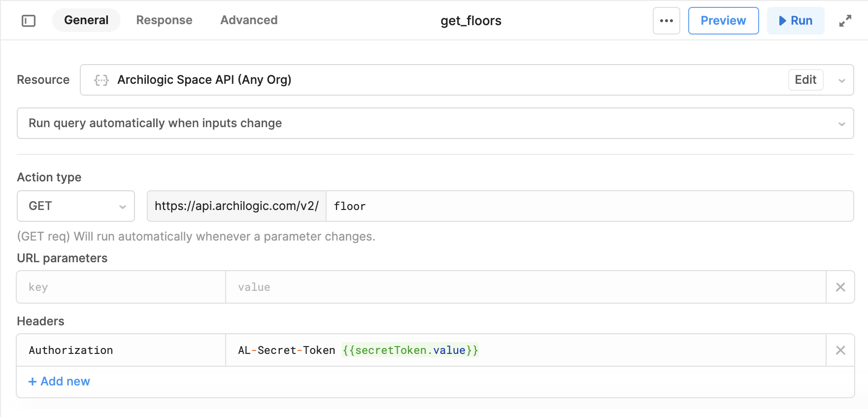Run the get_floors query

(796, 21)
